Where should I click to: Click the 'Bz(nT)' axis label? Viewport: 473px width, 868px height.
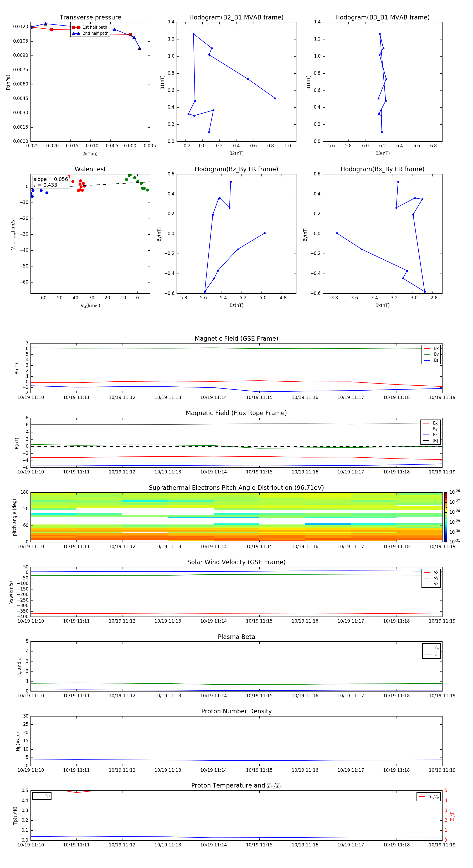pyautogui.click(x=236, y=305)
